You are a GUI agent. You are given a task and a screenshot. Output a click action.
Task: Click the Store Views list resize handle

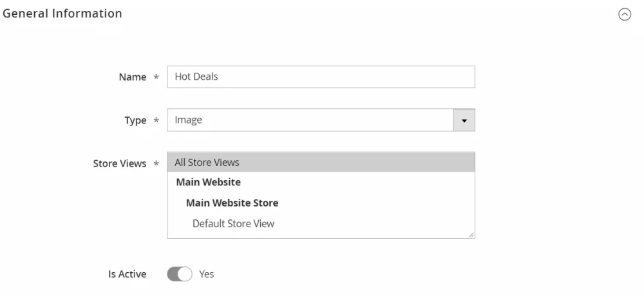point(472,235)
